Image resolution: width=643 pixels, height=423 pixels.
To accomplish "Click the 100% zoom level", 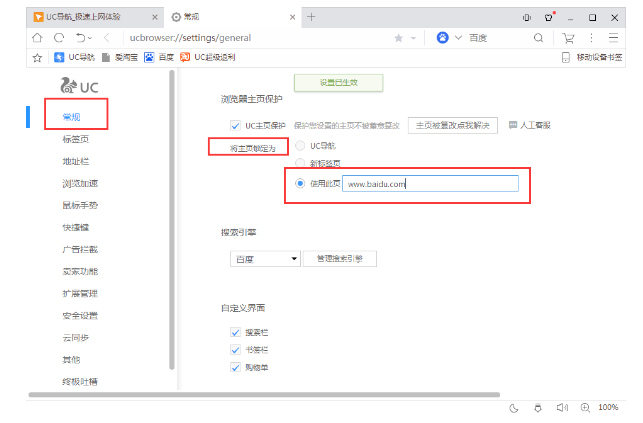I will [608, 407].
